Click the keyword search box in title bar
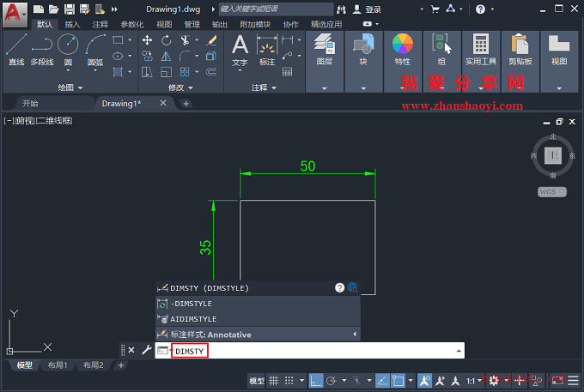 (276, 9)
